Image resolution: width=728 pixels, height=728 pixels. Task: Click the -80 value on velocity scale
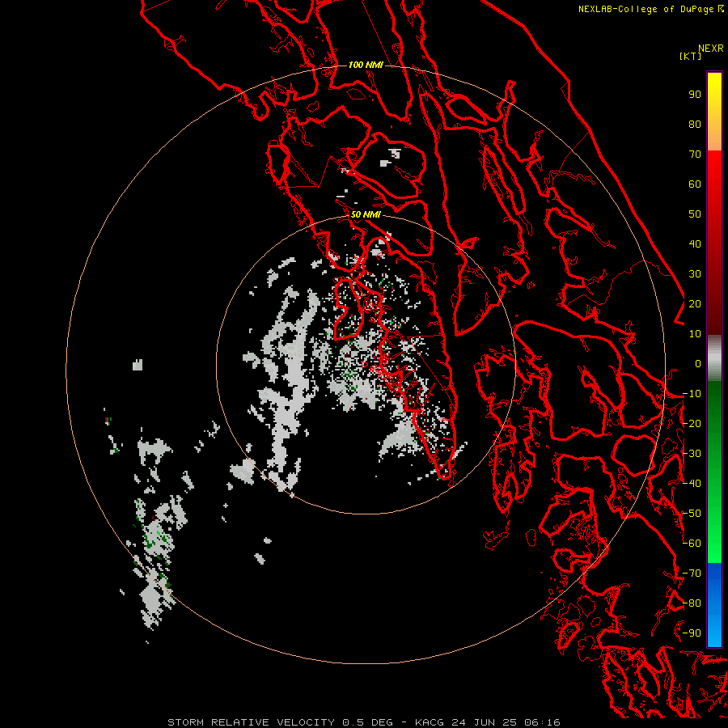692,603
